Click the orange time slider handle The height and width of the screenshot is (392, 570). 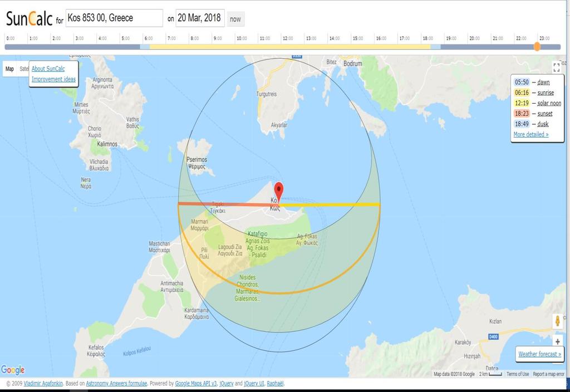(537, 46)
